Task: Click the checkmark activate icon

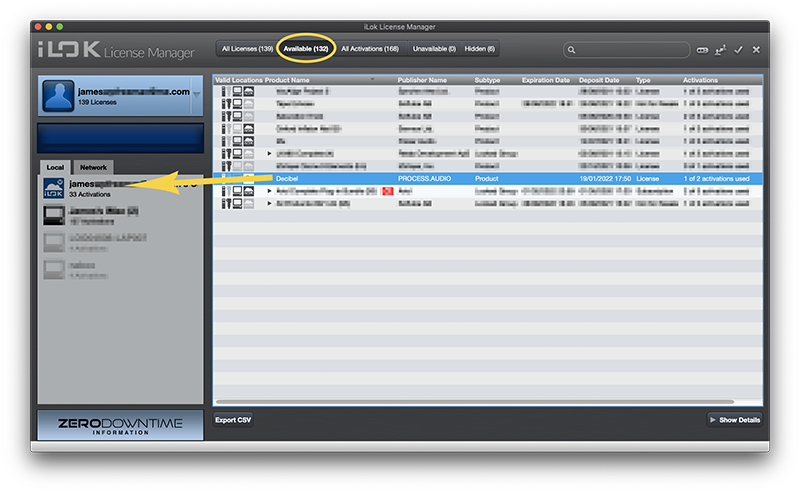Action: [738, 50]
